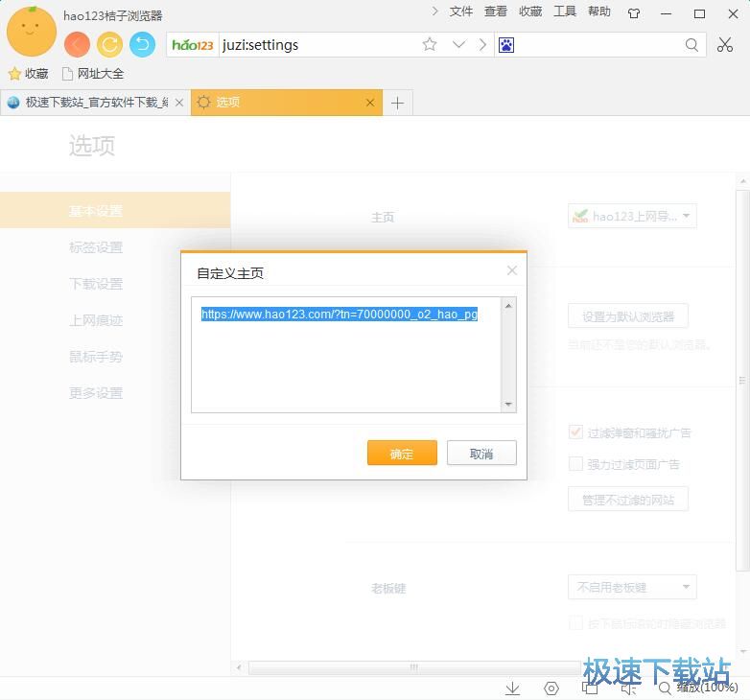Click the status bar hexagon icon
This screenshot has width=750, height=700.
[551, 688]
